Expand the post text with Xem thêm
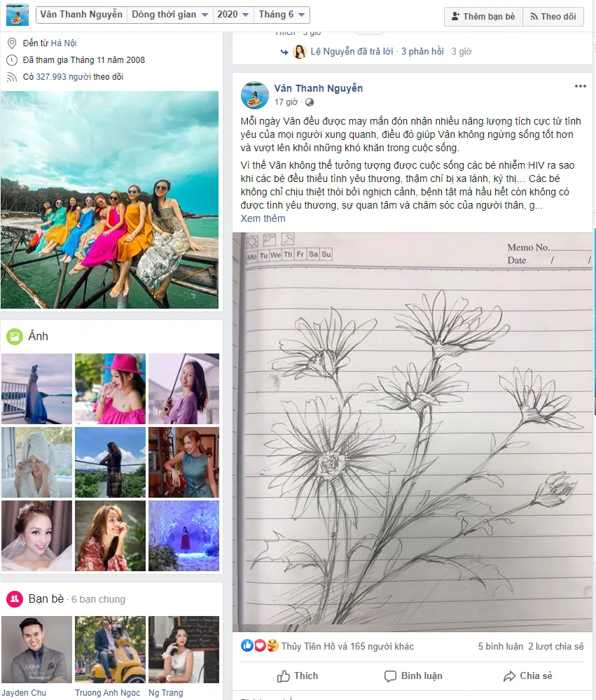Image resolution: width=596 pixels, height=700 pixels. [263, 218]
